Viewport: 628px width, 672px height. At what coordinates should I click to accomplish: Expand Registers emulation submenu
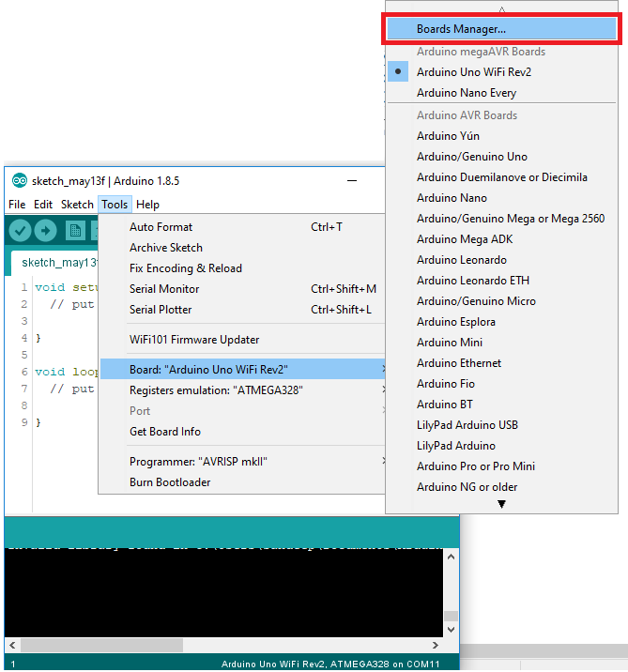click(242, 390)
